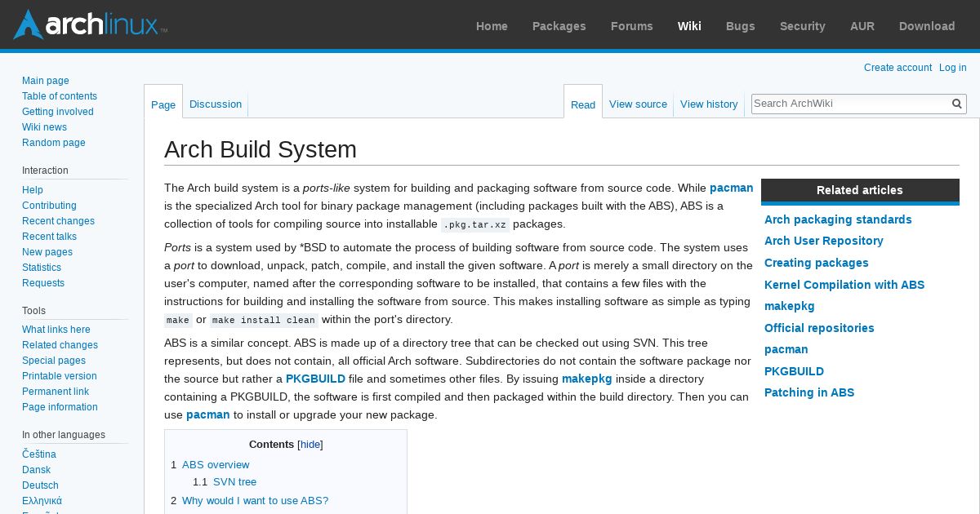This screenshot has height=514, width=980.
Task: Click What links here
Action: (56, 330)
